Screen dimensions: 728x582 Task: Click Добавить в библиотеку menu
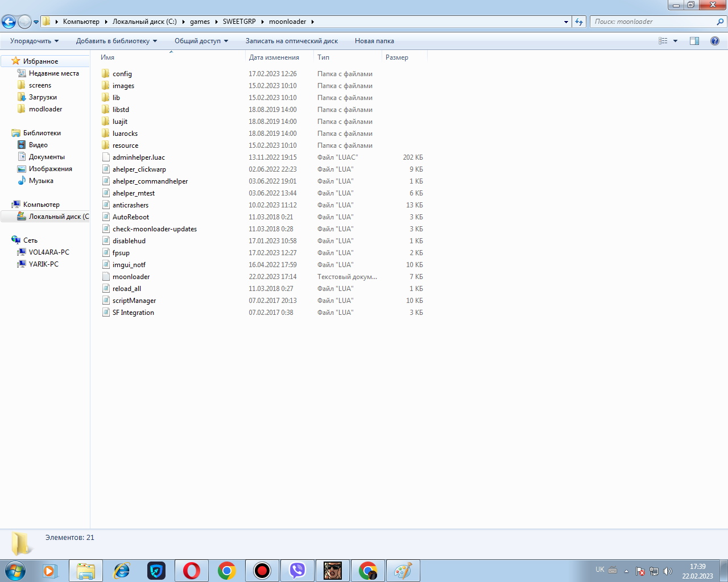[116, 41]
